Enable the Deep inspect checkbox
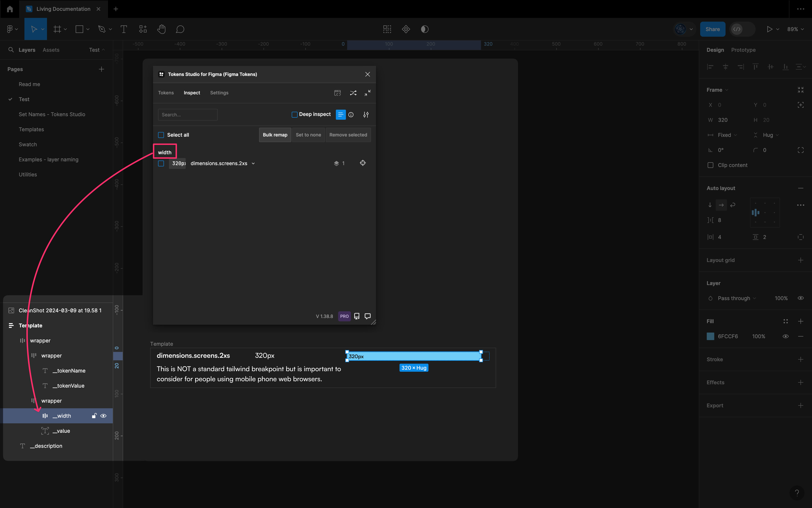Viewport: 812px width, 508px height. (295, 115)
